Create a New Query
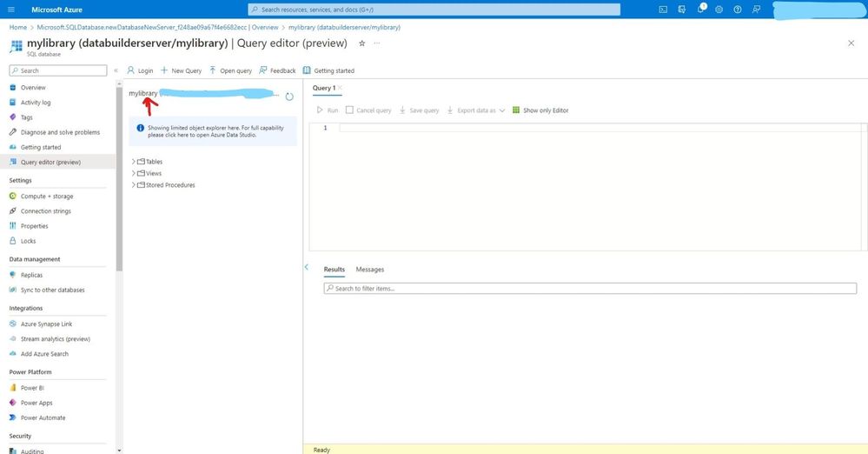This screenshot has height=454, width=868. [x=181, y=70]
